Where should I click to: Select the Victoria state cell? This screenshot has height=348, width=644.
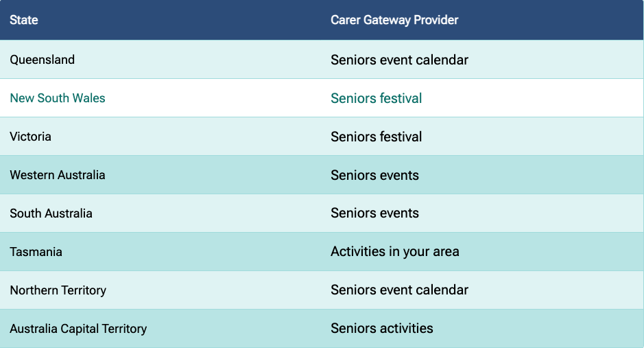31,137
